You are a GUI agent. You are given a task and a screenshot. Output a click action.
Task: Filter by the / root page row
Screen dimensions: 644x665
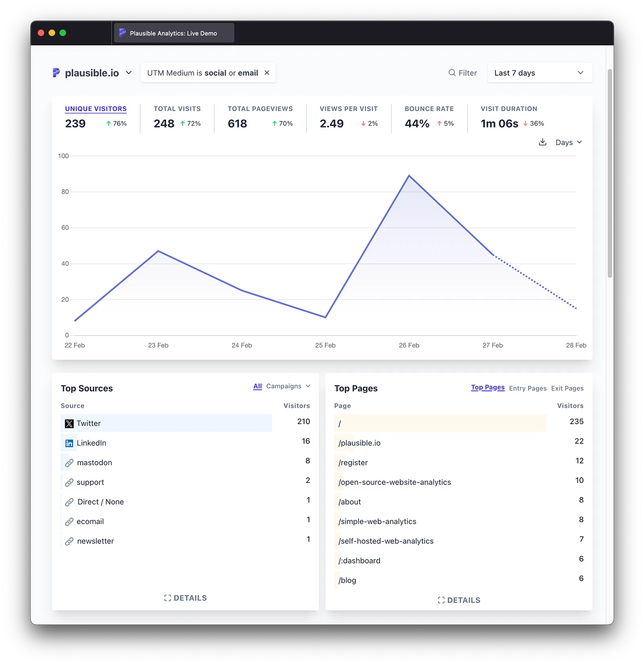459,423
